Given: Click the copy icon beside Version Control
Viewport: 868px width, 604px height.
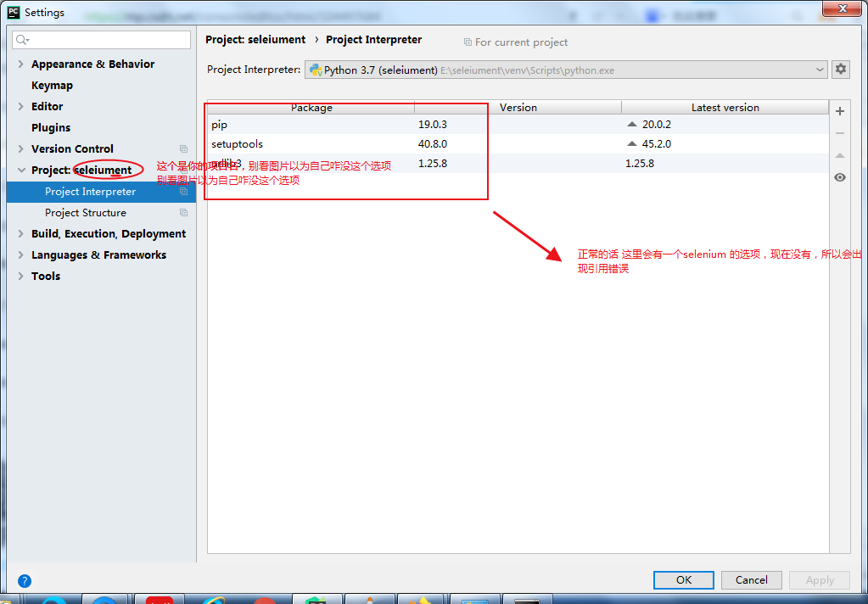Looking at the screenshot, I should [x=184, y=149].
